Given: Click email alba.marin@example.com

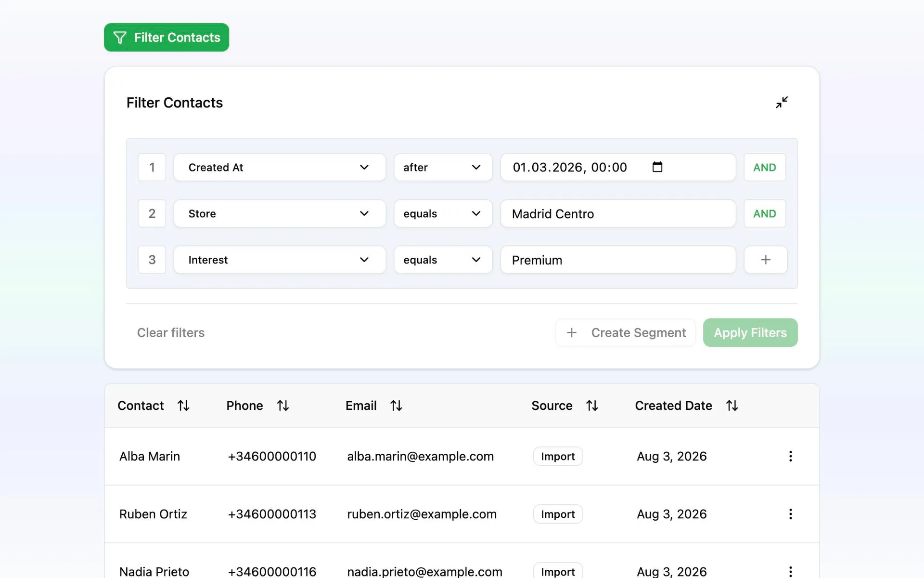Looking at the screenshot, I should point(421,456).
